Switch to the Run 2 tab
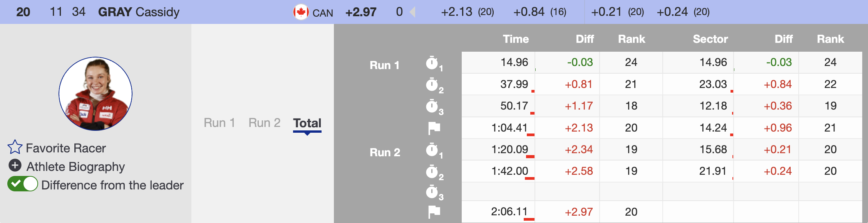 [x=264, y=123]
